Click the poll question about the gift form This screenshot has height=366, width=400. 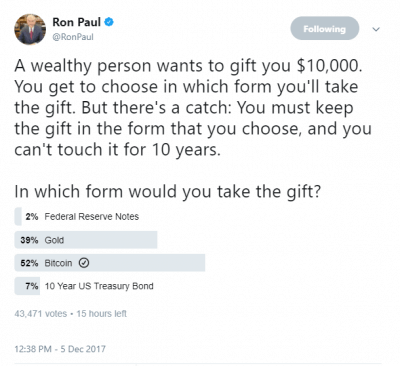tap(168, 192)
